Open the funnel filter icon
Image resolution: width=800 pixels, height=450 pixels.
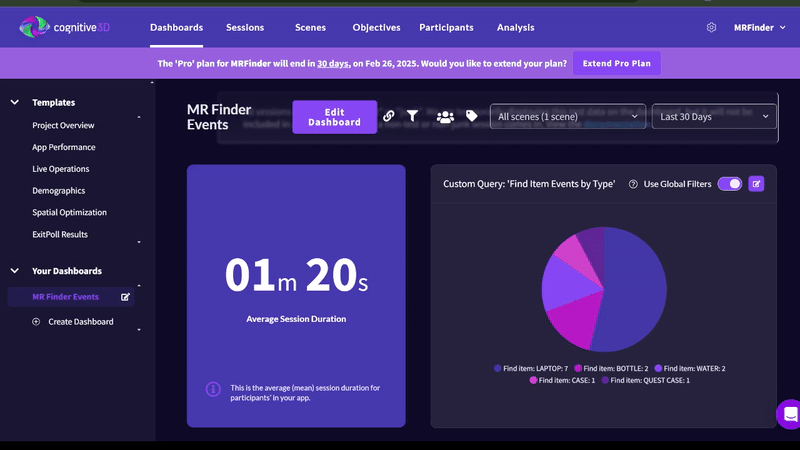[412, 116]
